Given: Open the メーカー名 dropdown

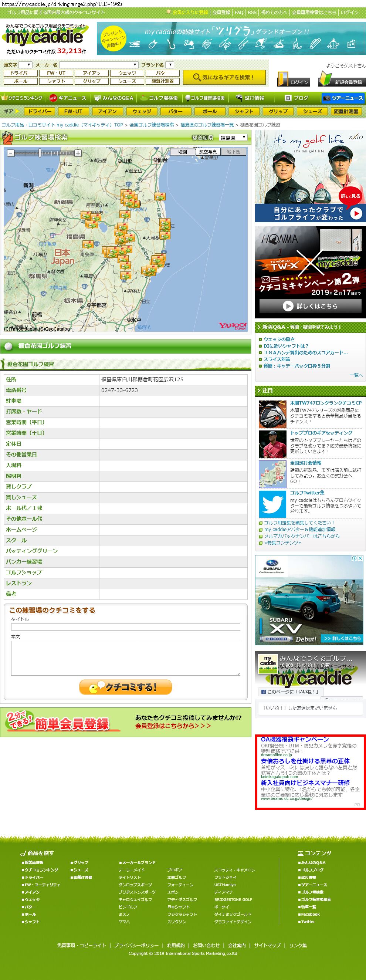Looking at the screenshot, I should (99, 65).
